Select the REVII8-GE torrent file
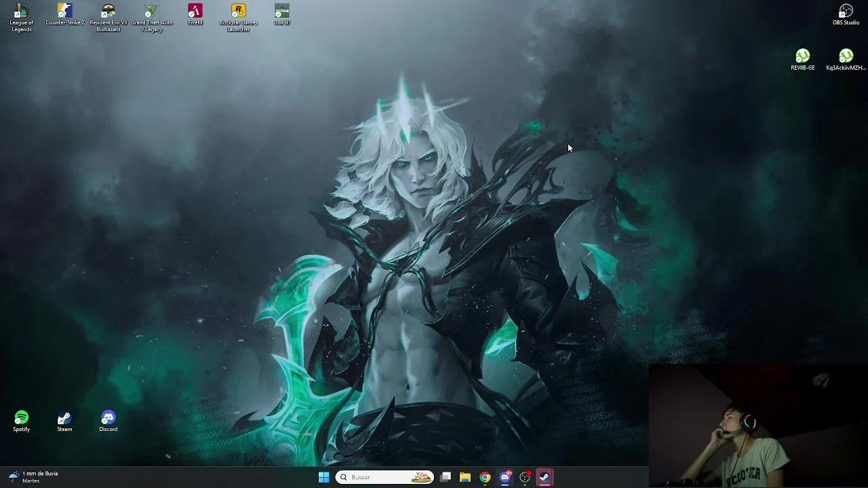This screenshot has width=868, height=488. point(802,57)
